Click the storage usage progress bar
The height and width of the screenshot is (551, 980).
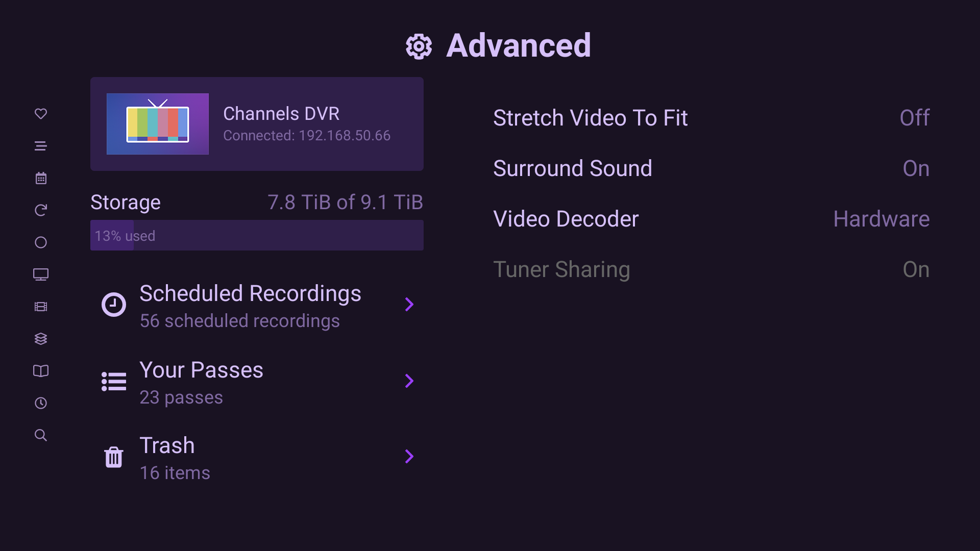257,235
